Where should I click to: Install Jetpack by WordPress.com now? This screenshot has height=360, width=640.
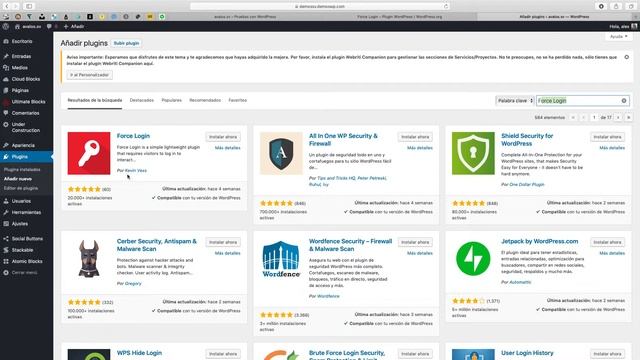(607, 242)
